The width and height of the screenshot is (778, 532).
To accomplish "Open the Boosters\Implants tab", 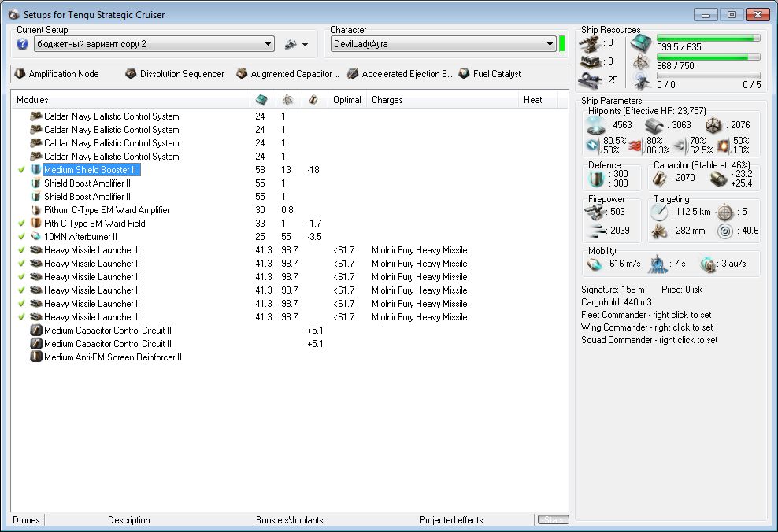I will point(289,520).
